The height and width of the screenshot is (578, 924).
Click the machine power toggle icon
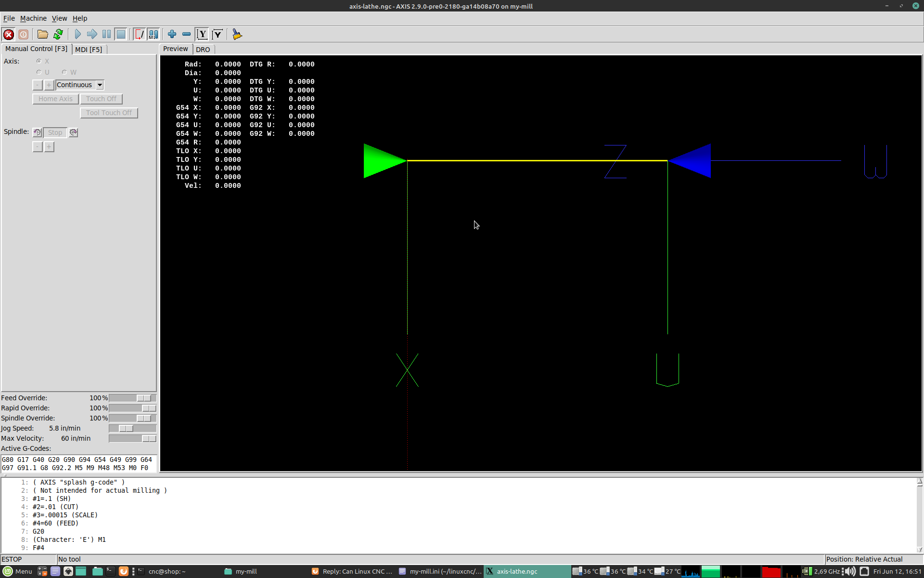point(23,34)
